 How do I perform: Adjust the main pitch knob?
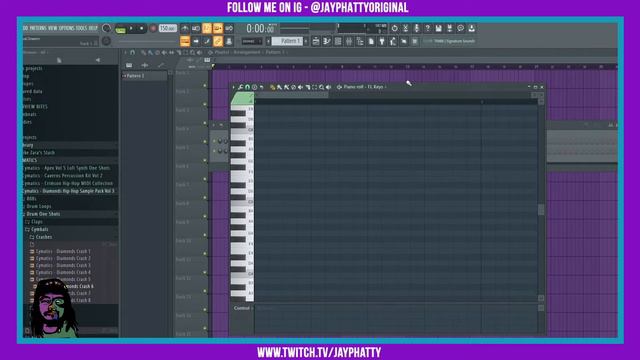(x=106, y=41)
